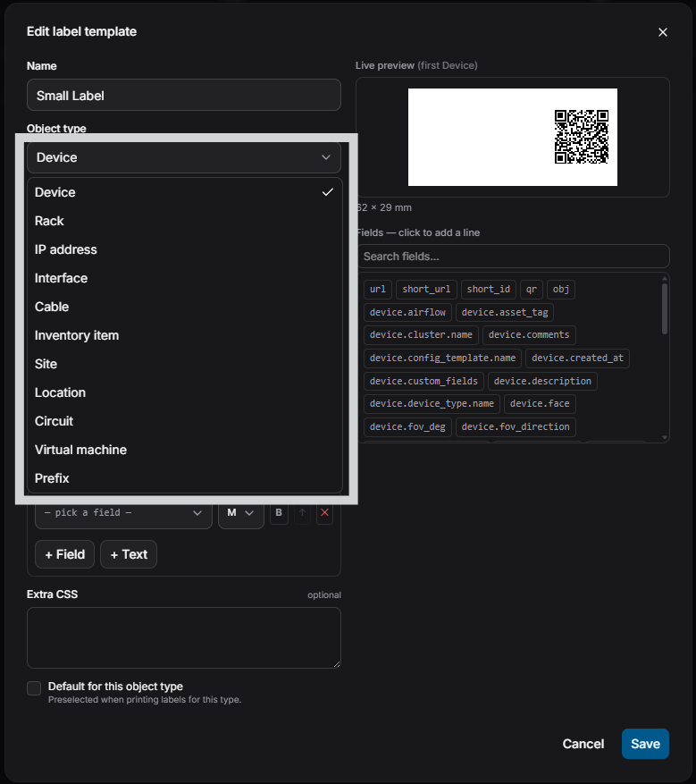Image resolution: width=696 pixels, height=784 pixels.
Task: Pick Cable from the object type options
Action: (184, 307)
